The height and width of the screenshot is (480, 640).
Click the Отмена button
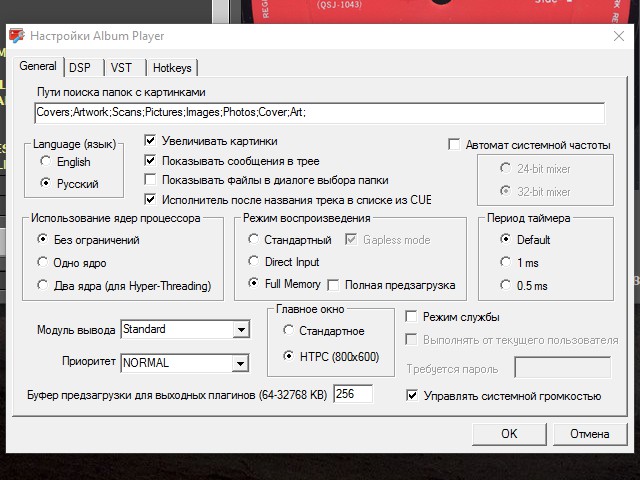590,434
